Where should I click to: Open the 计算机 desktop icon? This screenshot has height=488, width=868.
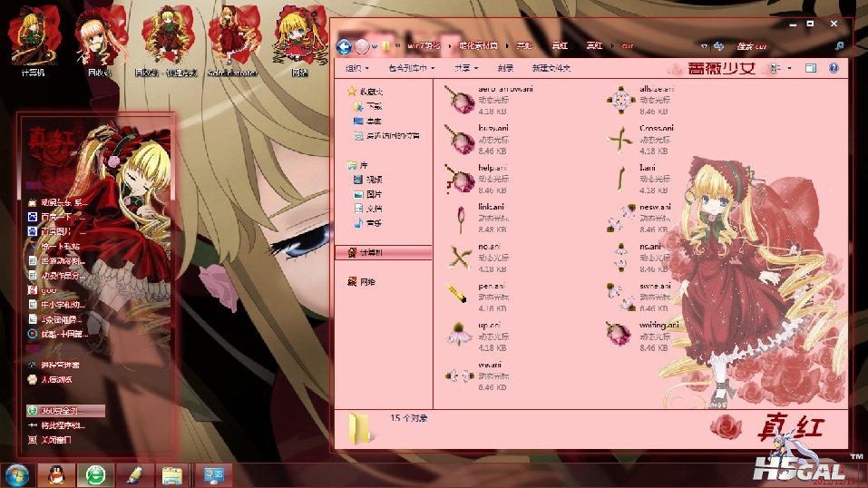[34, 42]
